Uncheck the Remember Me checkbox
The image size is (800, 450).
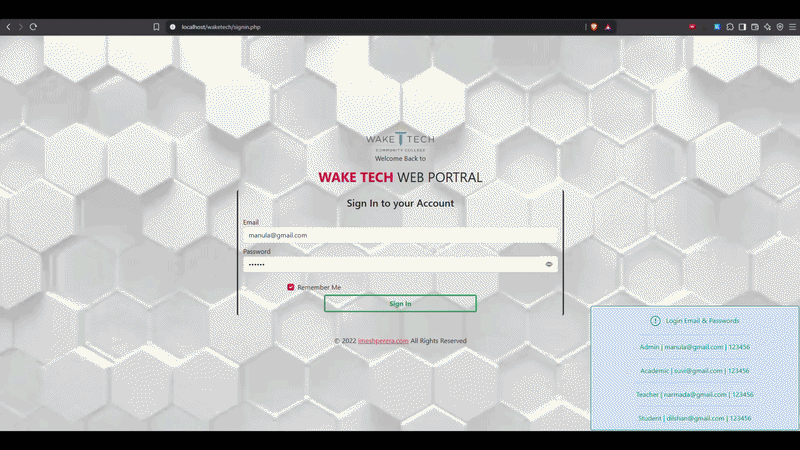291,287
